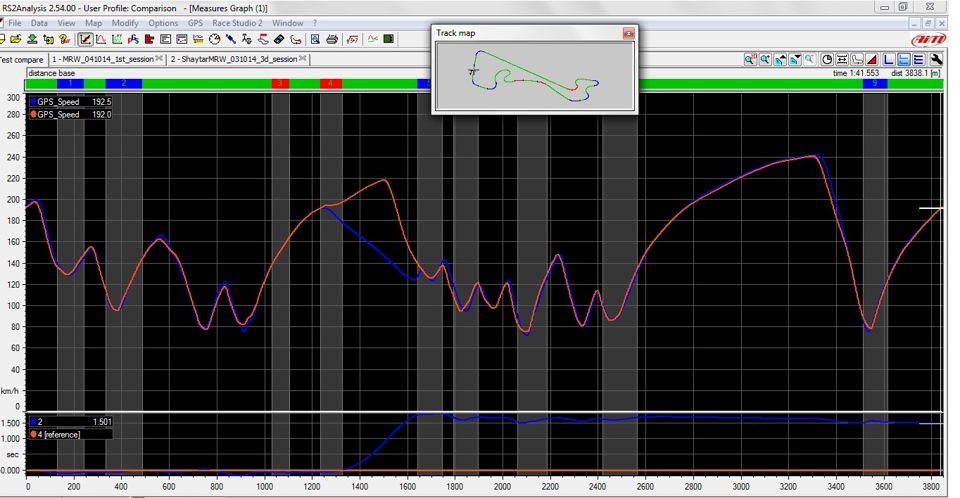Click blue sector 2 segment on lap bar

point(124,83)
